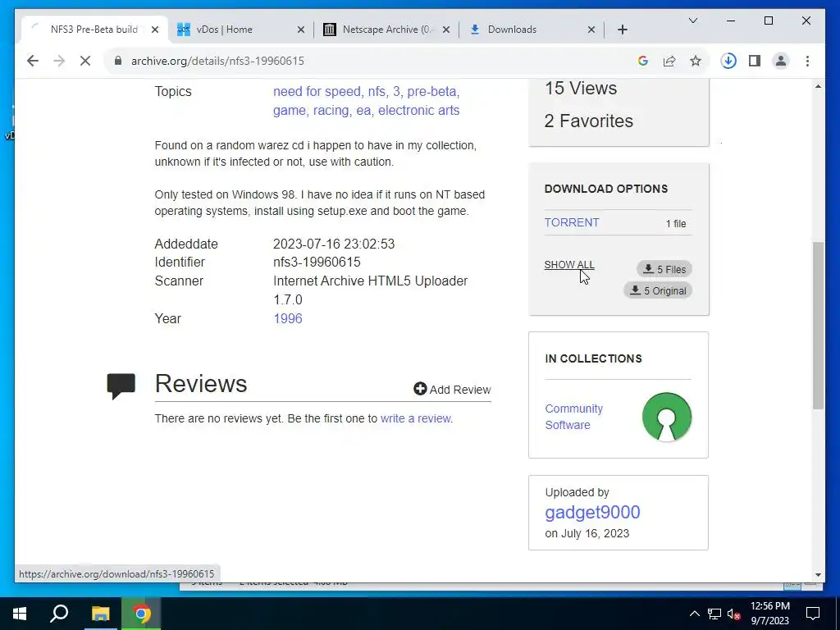Click the '15 Views' text
This screenshot has height=630, width=840.
click(x=581, y=89)
